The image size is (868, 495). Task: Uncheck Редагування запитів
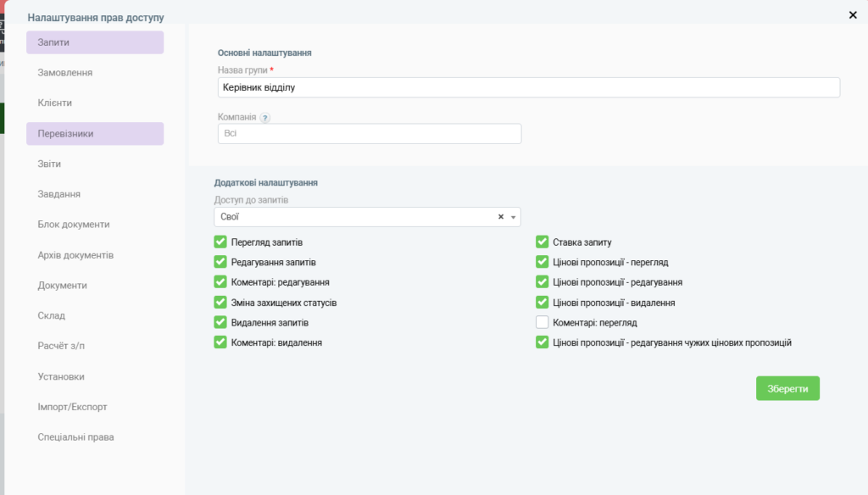[220, 262]
